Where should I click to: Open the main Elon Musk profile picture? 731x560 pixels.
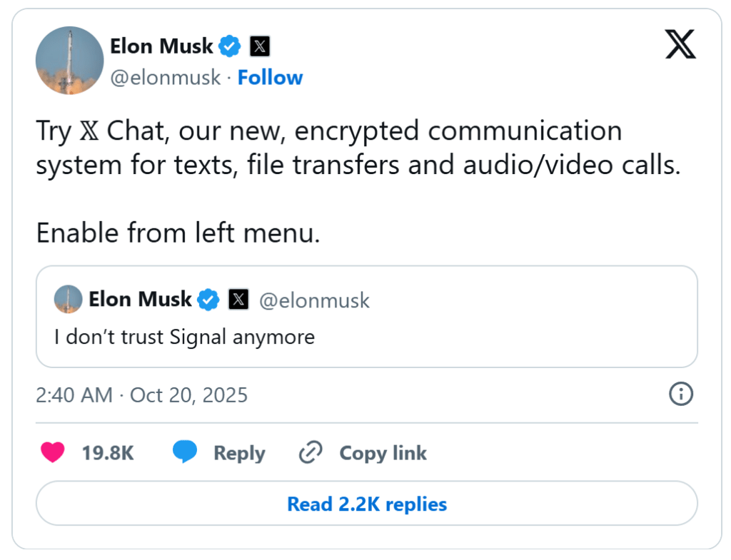(69, 61)
